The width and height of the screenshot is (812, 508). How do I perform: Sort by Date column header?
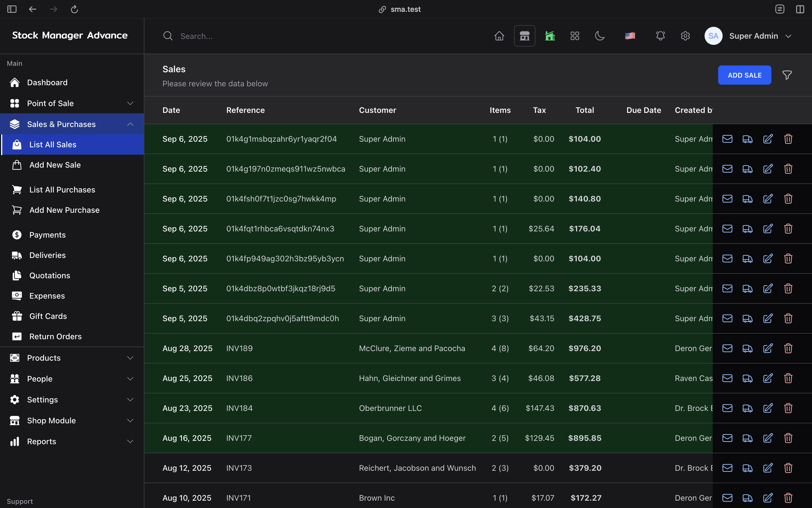click(171, 110)
